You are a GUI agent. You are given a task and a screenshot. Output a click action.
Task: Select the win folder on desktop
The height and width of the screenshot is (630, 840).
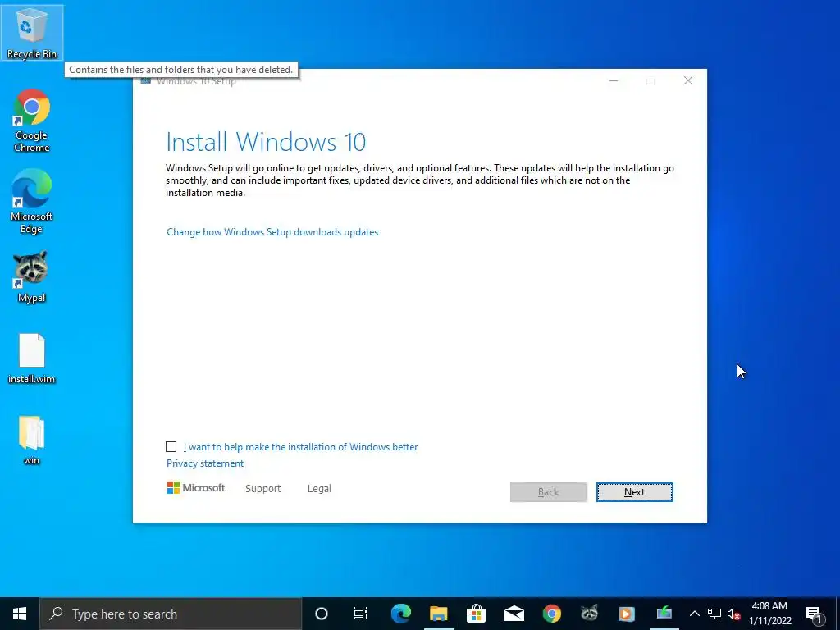[32, 440]
